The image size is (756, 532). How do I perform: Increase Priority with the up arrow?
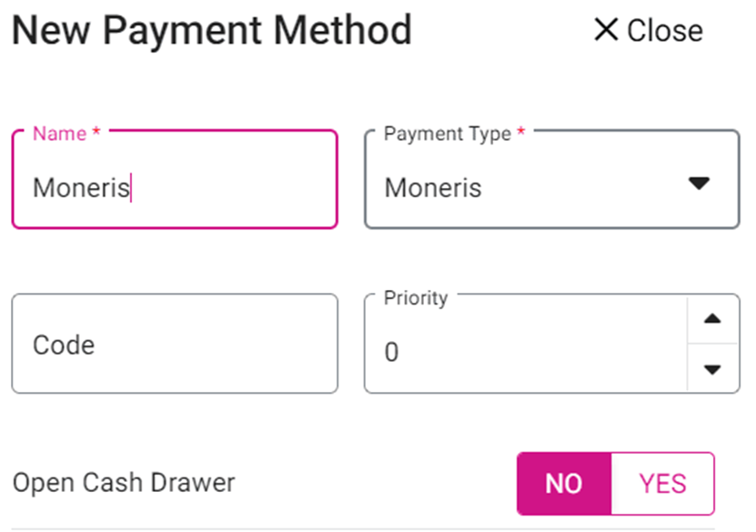713,319
